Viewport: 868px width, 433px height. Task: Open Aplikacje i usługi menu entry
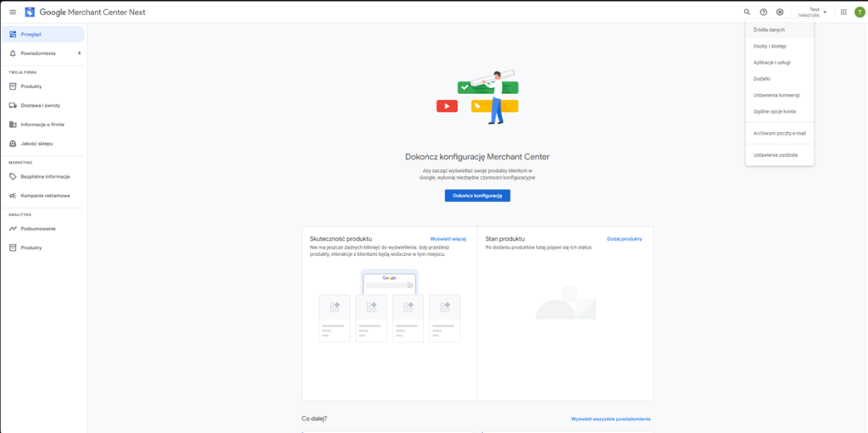coord(780,63)
